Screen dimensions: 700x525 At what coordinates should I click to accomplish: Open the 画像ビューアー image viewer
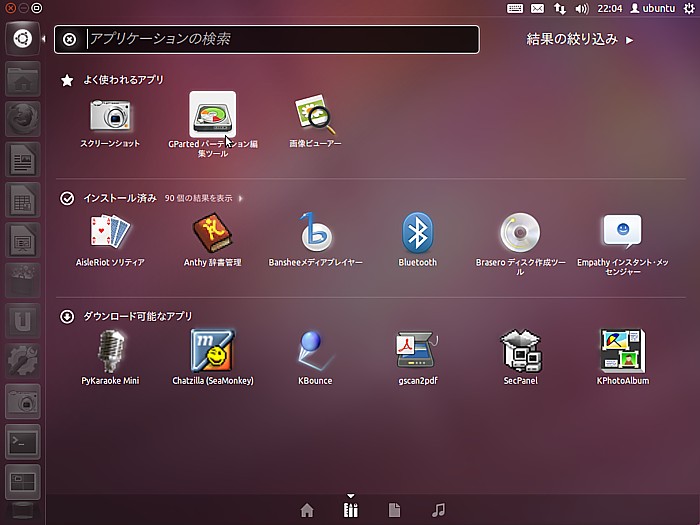315,121
